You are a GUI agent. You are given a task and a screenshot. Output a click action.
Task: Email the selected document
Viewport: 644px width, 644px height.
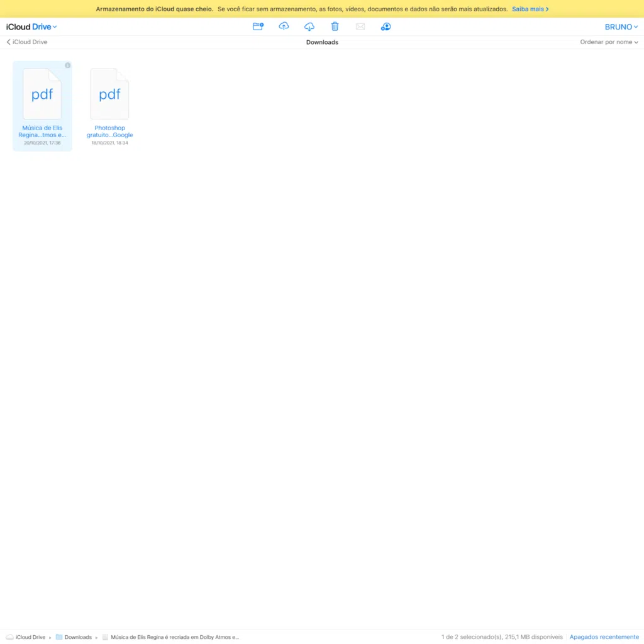[x=360, y=26]
